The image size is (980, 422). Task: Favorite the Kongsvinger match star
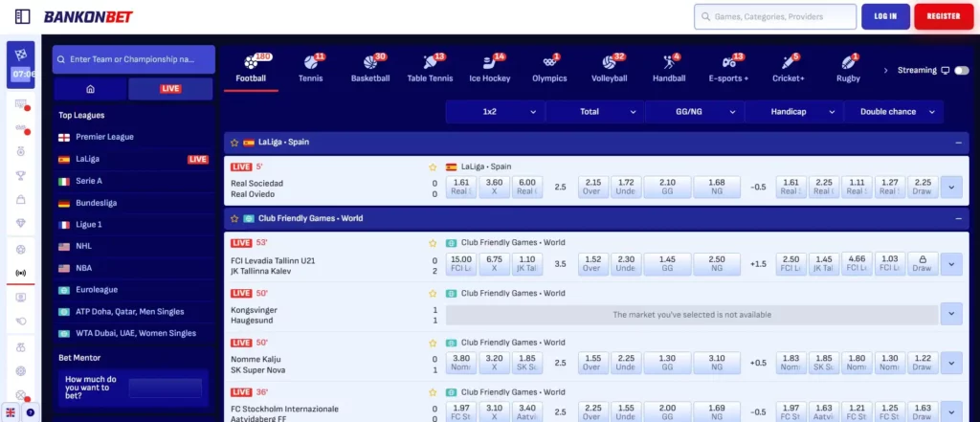(432, 293)
